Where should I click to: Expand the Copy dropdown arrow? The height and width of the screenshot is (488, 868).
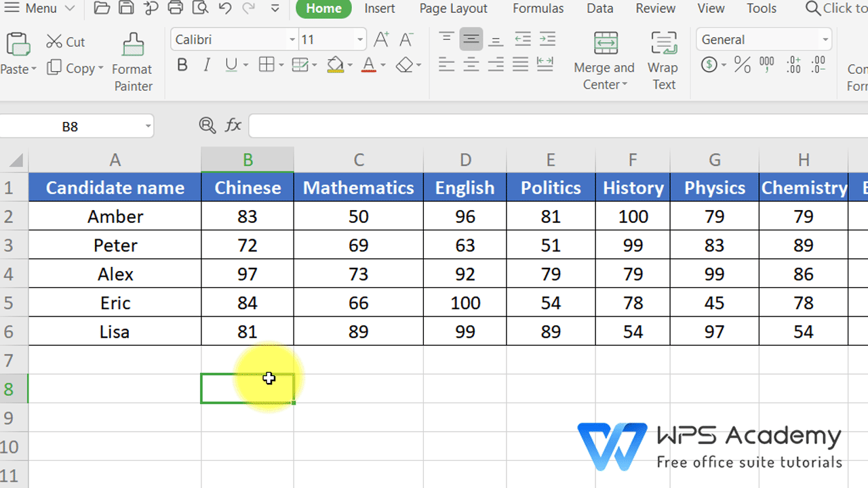point(101,68)
